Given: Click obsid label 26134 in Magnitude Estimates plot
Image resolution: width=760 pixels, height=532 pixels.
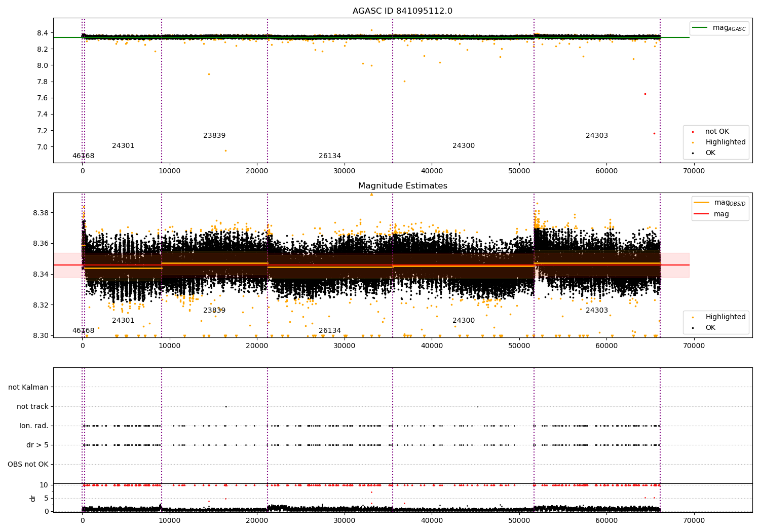Looking at the screenshot, I should tap(330, 331).
